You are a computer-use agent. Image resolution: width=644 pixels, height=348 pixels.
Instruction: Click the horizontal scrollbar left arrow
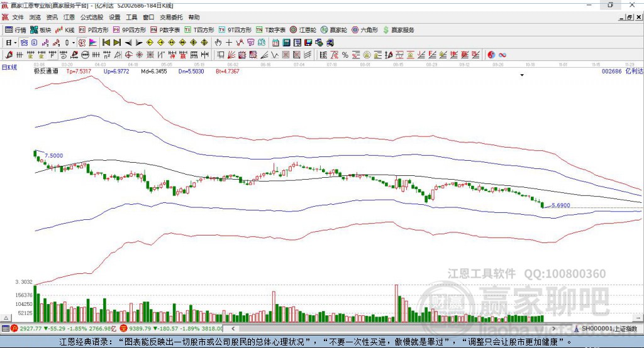point(233,329)
